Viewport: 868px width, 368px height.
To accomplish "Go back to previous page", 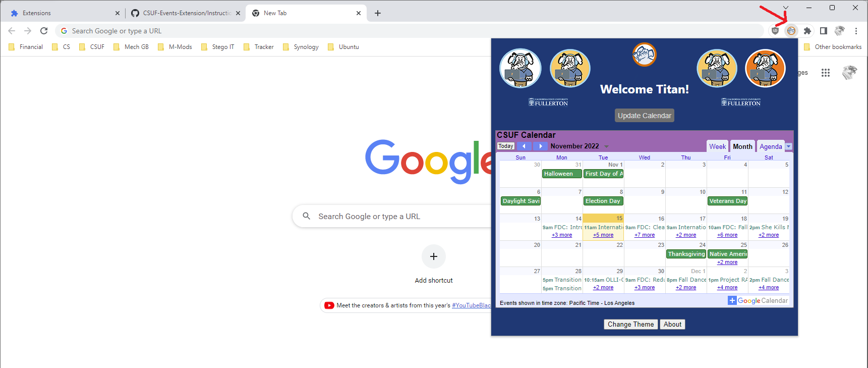I will [x=12, y=31].
